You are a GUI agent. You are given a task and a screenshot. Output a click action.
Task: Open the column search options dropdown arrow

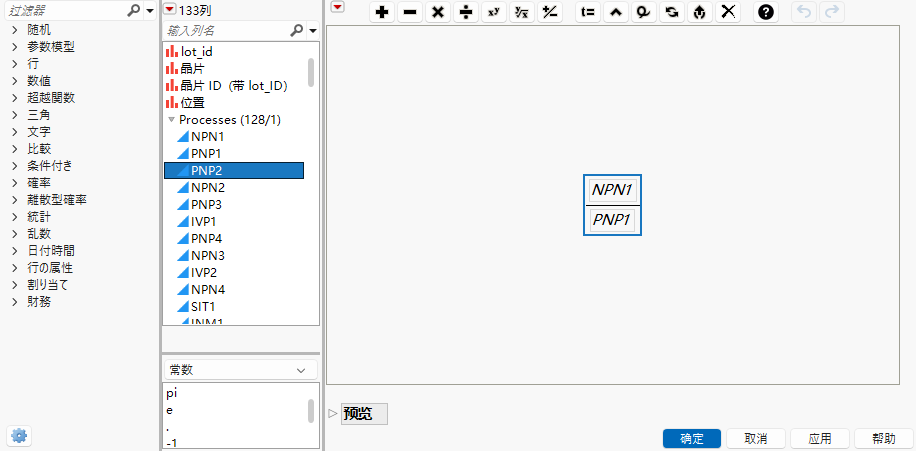(313, 30)
